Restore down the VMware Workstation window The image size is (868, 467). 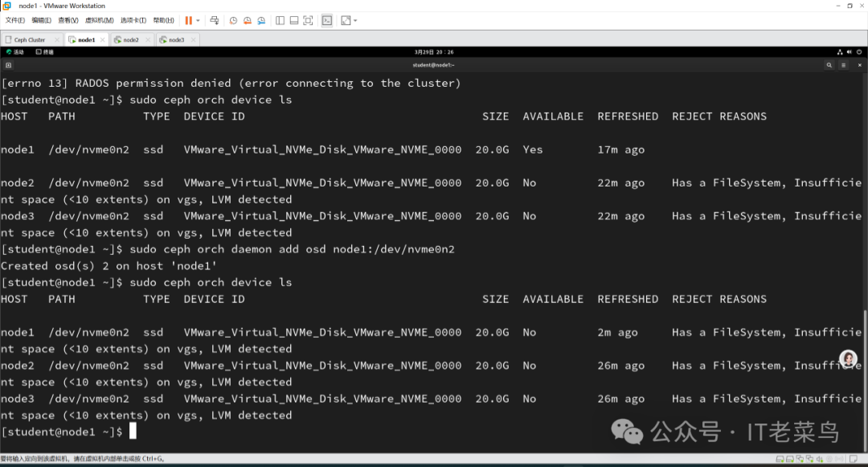[850, 6]
